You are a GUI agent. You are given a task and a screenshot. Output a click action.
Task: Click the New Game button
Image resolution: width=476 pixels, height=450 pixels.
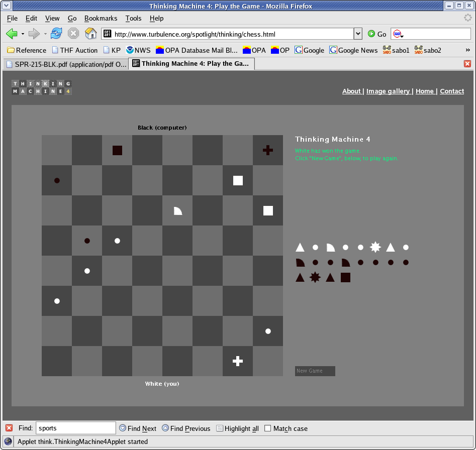(315, 371)
